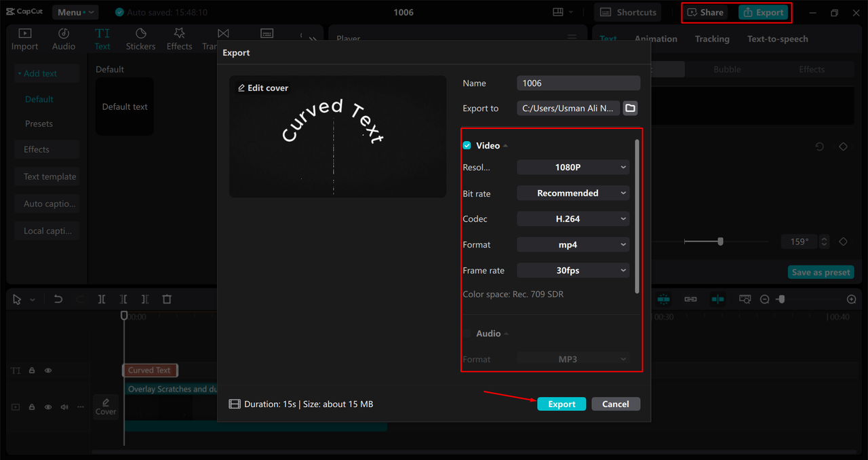Open Presets in left sidebar
Image resolution: width=868 pixels, height=460 pixels.
(39, 124)
